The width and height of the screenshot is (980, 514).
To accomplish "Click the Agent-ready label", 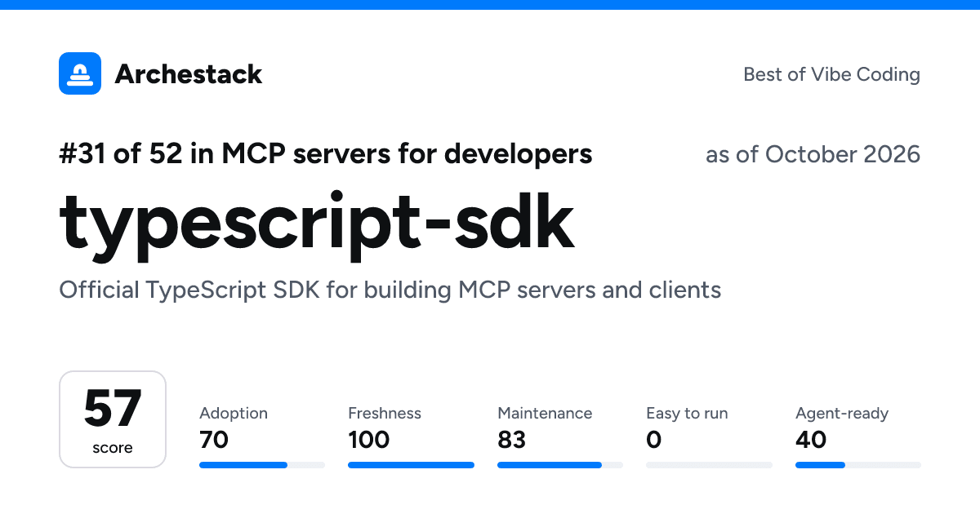I will coord(842,414).
